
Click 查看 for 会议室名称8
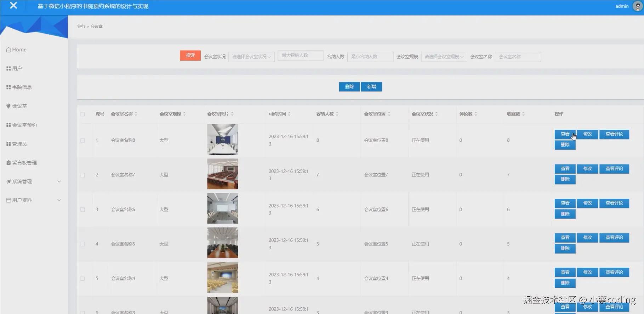[x=565, y=134]
